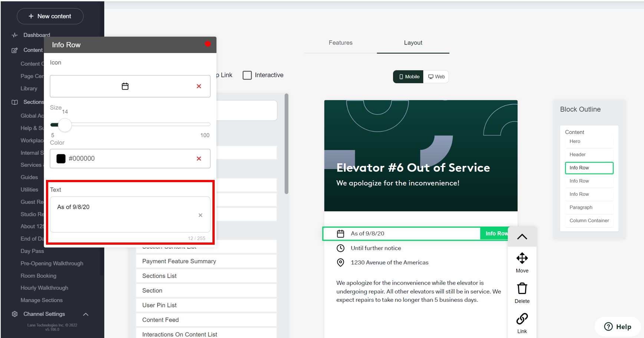Open the Help button
Image resolution: width=644 pixels, height=338 pixels.
point(617,327)
